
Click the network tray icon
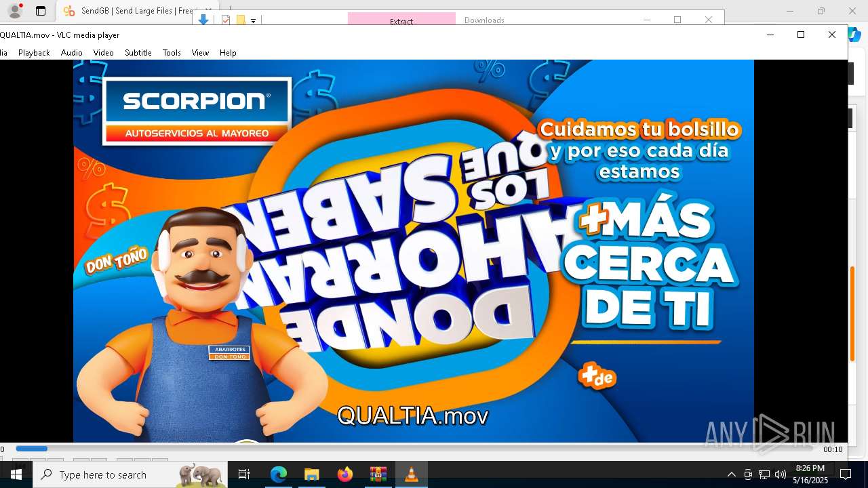point(764,474)
